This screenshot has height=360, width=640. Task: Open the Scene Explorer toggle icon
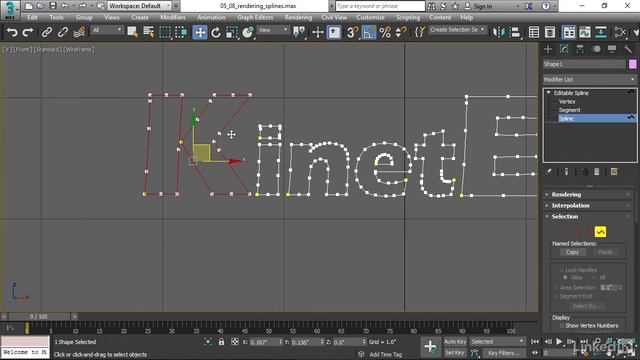point(534,32)
